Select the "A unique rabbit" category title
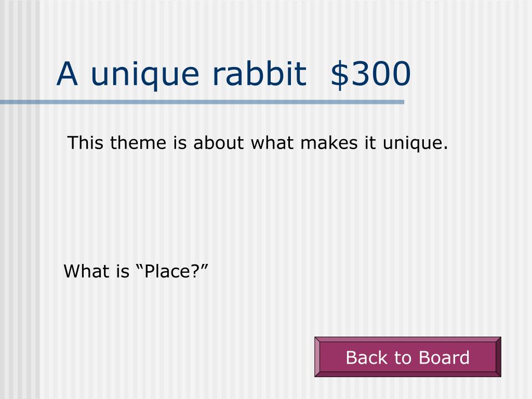This screenshot has height=399, width=532. coord(181,74)
